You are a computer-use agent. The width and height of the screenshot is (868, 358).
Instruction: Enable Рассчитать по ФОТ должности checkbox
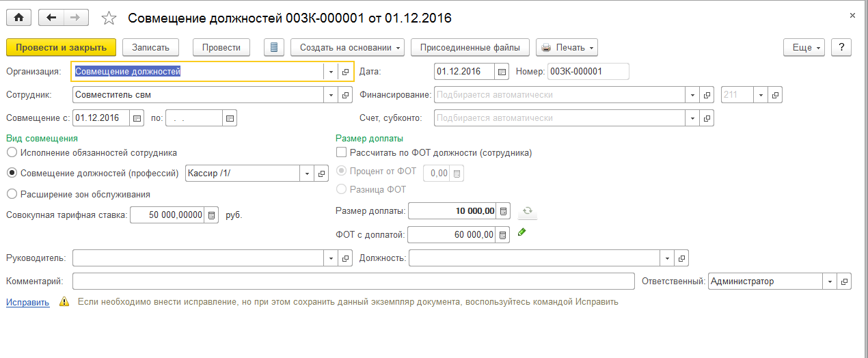(341, 152)
